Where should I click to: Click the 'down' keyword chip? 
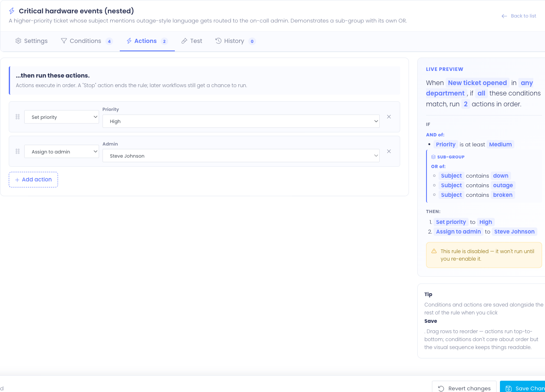click(x=501, y=176)
